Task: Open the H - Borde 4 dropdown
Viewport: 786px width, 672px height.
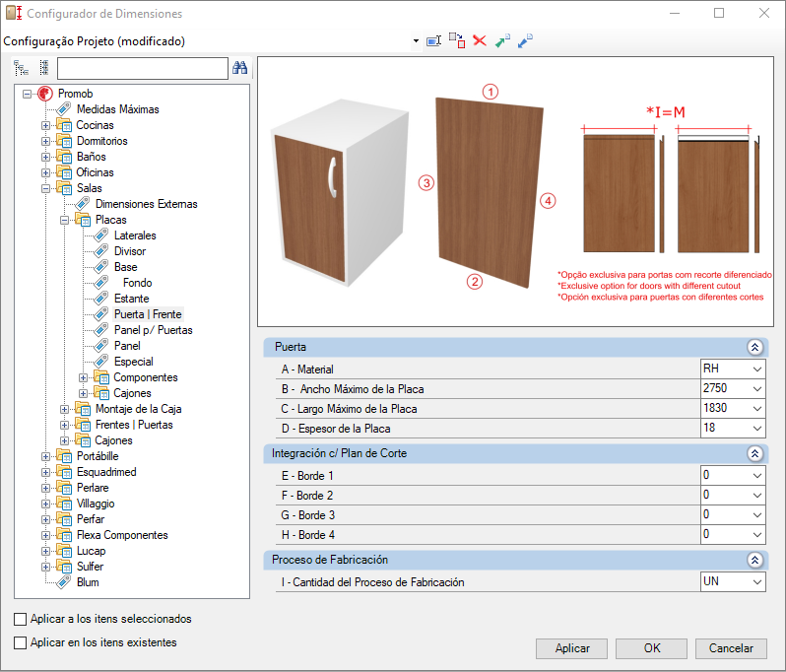Action: 756,535
